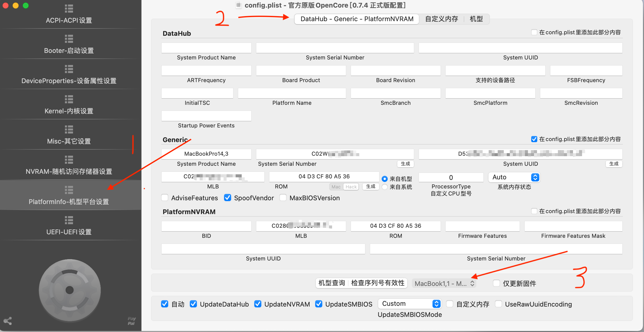Screen dimensions: 644x332
Task: Click the Hack segment under ROM
Action: point(351,187)
